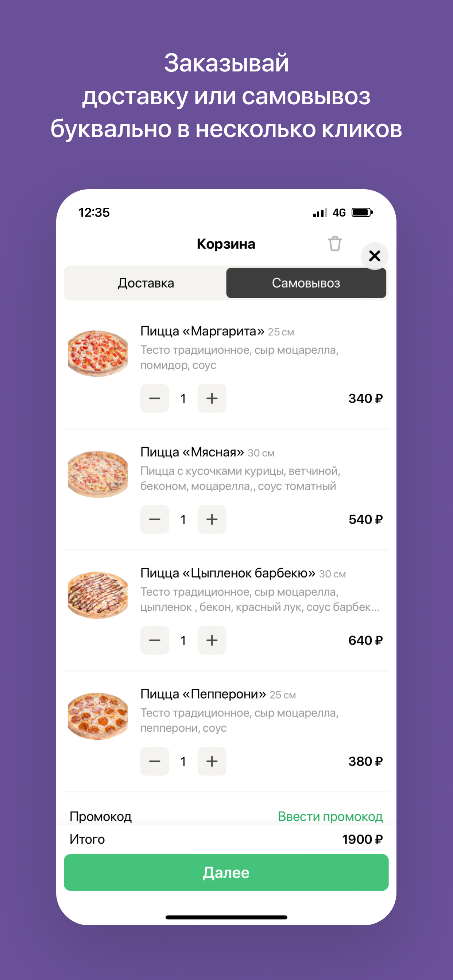Increase Цыпленок барбекю pizza quantity
This screenshot has width=453, height=980.
212,640
